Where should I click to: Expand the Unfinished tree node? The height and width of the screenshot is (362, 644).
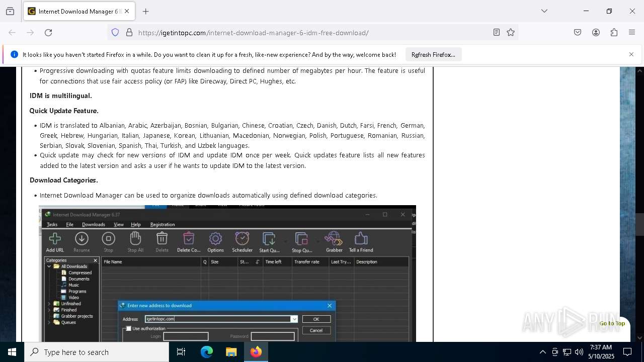point(49,304)
